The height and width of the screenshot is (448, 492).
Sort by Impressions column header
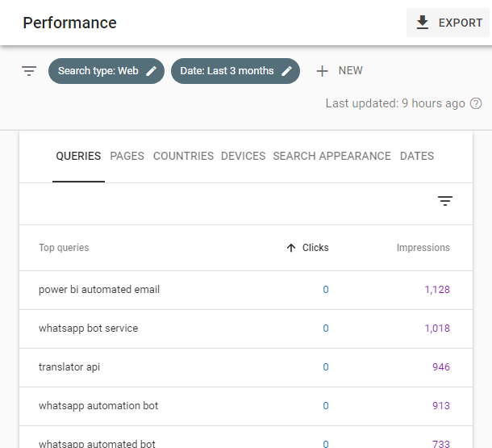tap(423, 248)
